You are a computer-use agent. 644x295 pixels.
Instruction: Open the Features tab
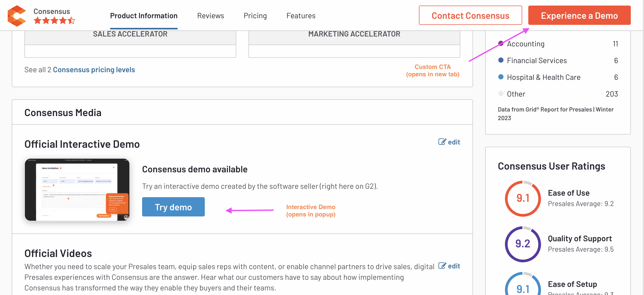click(301, 16)
